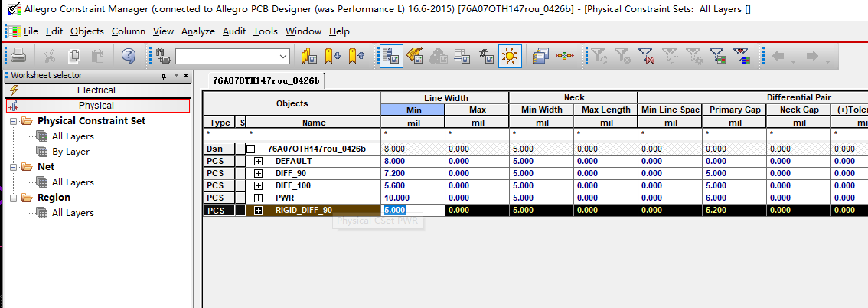The width and height of the screenshot is (868, 308).
Task: Select the 7.200 Min width cell of DIFF_90
Action: tap(413, 173)
